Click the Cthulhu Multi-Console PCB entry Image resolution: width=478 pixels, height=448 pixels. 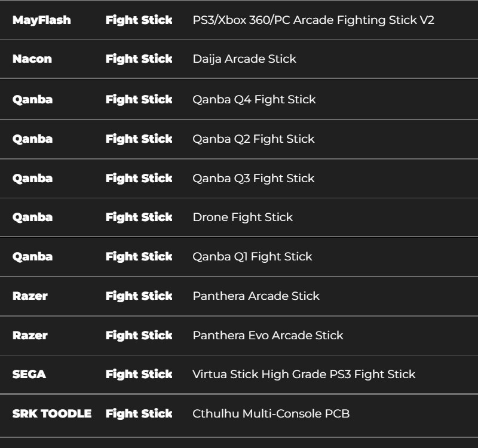pos(271,414)
